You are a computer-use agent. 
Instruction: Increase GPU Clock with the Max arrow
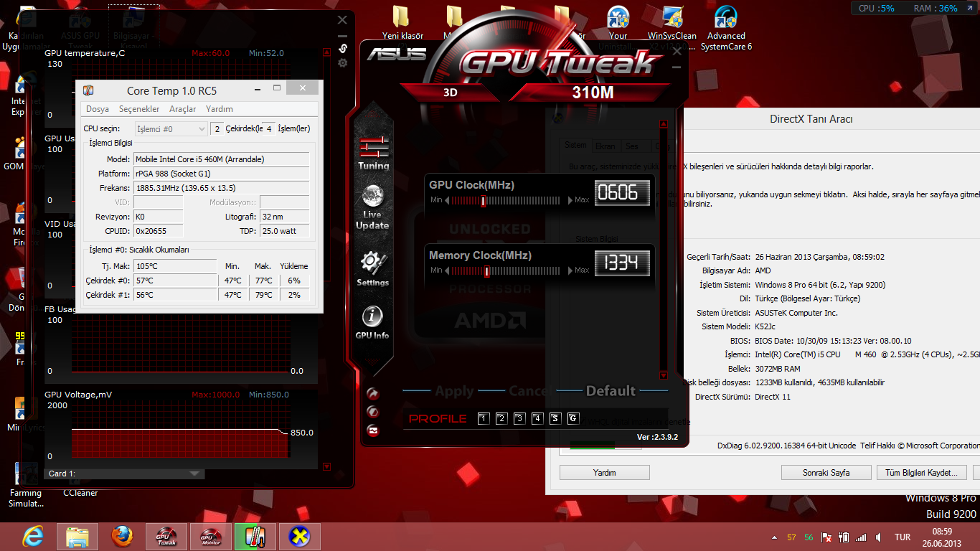571,200
